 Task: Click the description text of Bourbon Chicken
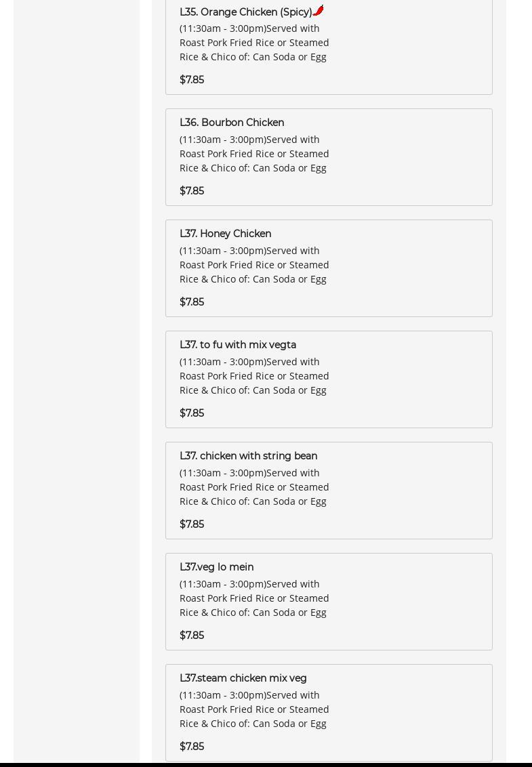click(254, 154)
